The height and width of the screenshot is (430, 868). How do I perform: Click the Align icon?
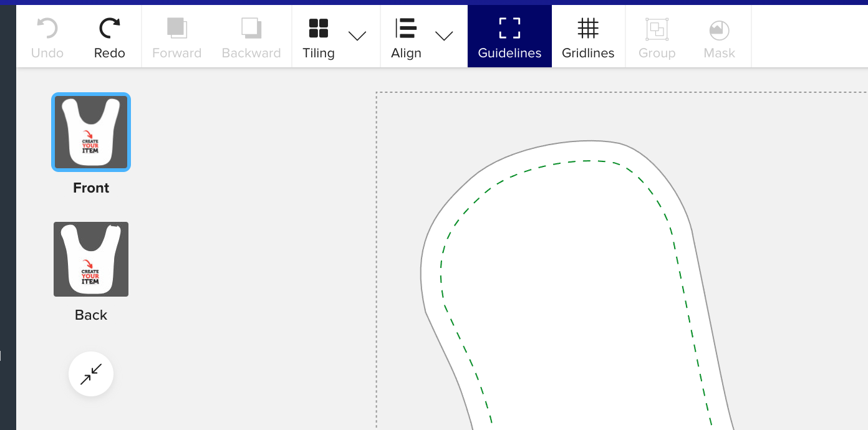click(x=406, y=29)
